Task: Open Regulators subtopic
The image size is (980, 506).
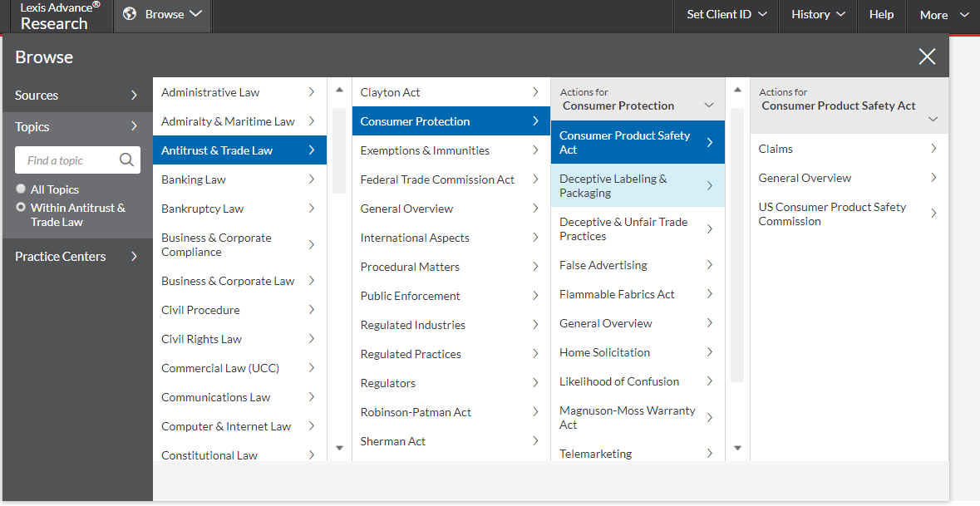Action: point(451,383)
